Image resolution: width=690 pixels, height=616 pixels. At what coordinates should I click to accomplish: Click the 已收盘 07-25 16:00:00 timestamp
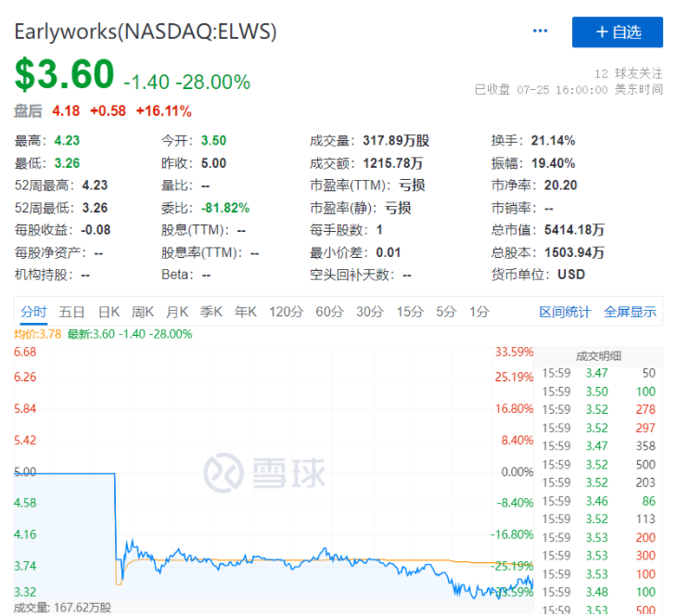coord(569,90)
